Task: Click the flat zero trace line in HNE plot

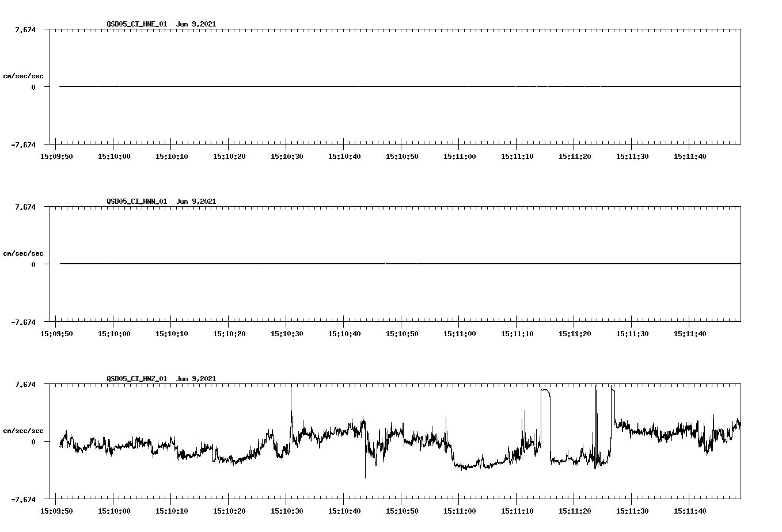Action: pyautogui.click(x=400, y=86)
